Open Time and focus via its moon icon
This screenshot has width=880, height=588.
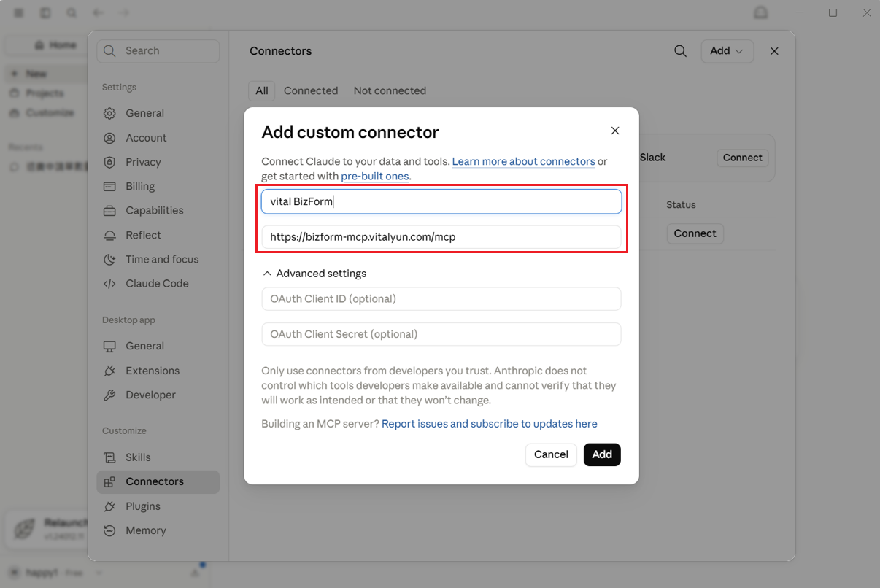pos(109,259)
